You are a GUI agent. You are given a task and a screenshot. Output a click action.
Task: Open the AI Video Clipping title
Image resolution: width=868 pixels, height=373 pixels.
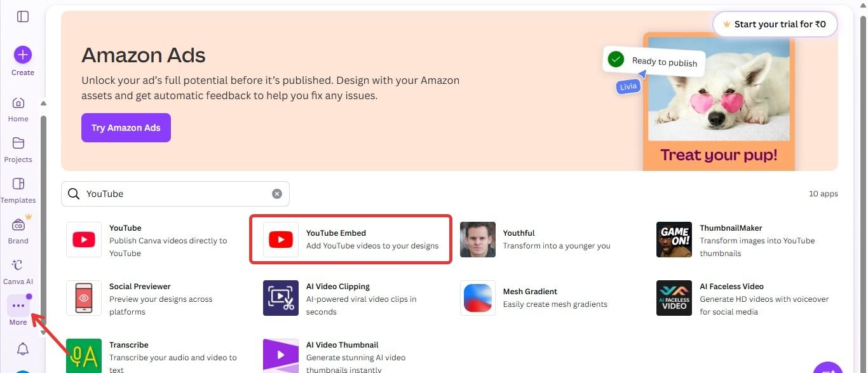(x=338, y=287)
